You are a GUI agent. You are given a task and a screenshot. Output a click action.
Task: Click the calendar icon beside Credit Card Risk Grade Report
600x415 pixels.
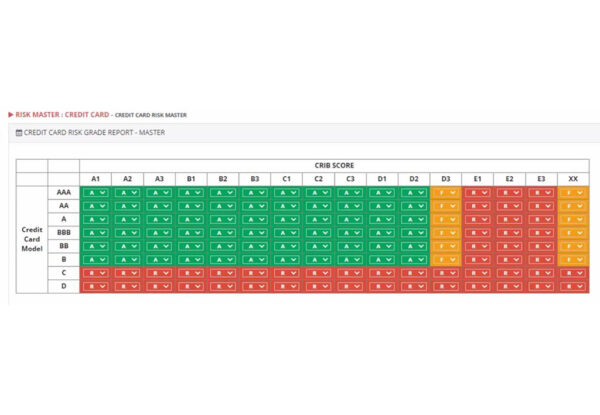tap(18, 132)
